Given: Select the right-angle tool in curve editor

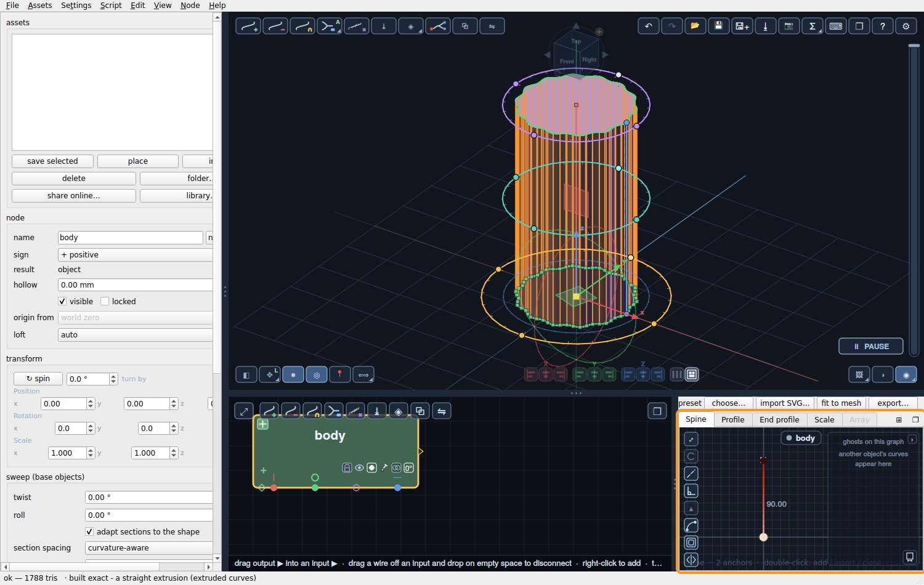Looking at the screenshot, I should coord(691,491).
